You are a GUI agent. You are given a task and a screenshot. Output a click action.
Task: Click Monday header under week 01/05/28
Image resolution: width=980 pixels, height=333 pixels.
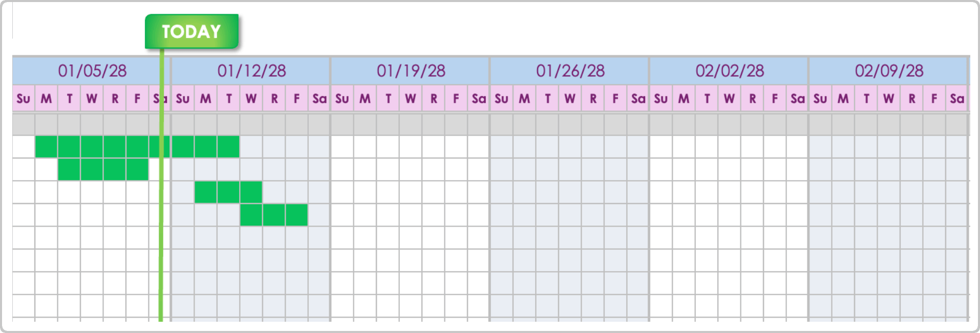click(46, 99)
